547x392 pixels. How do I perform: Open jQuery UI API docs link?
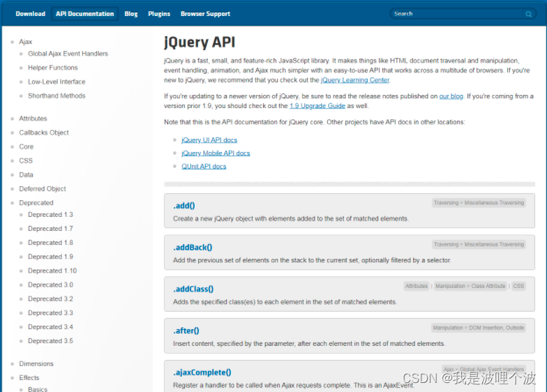[x=209, y=140]
